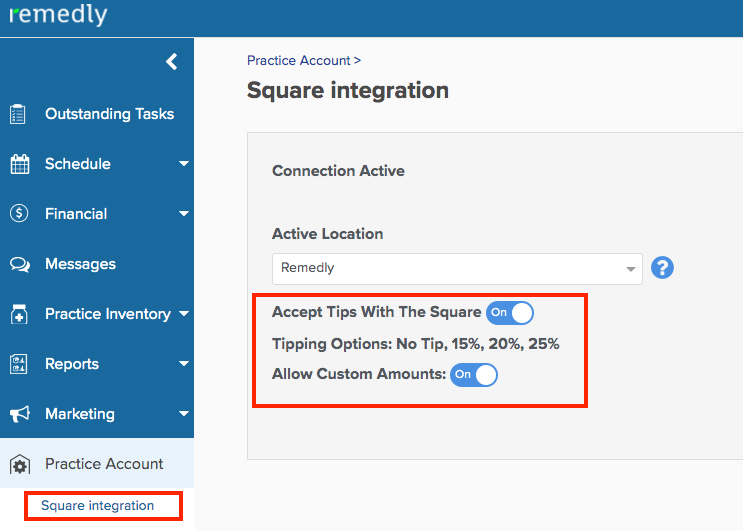The height and width of the screenshot is (531, 743).
Task: Expand the Marketing menu arrow
Action: click(184, 414)
